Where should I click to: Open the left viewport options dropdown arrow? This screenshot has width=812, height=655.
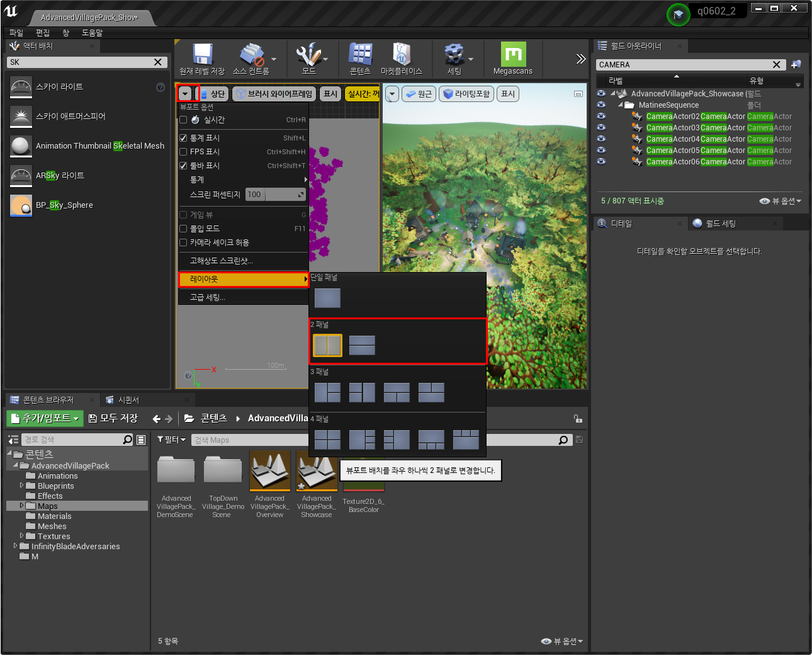click(185, 94)
